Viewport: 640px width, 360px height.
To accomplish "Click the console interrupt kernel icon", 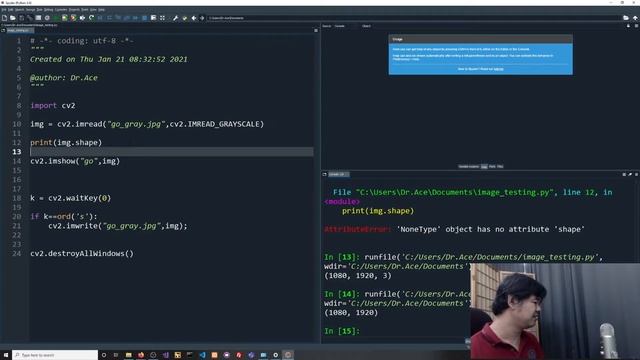I will pos(624,174).
